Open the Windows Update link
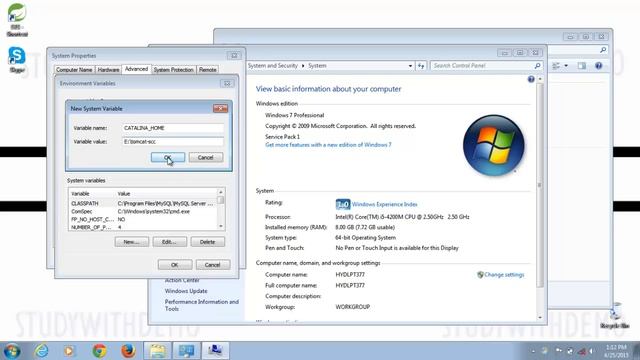 click(x=186, y=291)
